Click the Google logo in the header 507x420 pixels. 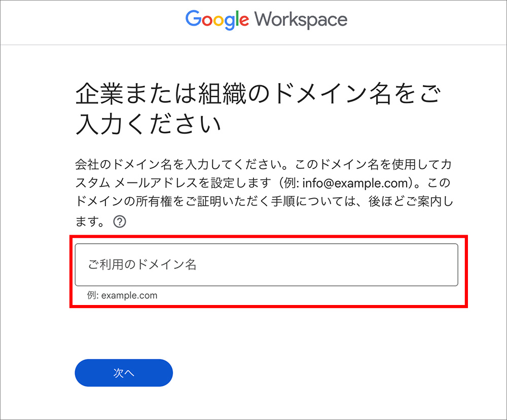(217, 19)
